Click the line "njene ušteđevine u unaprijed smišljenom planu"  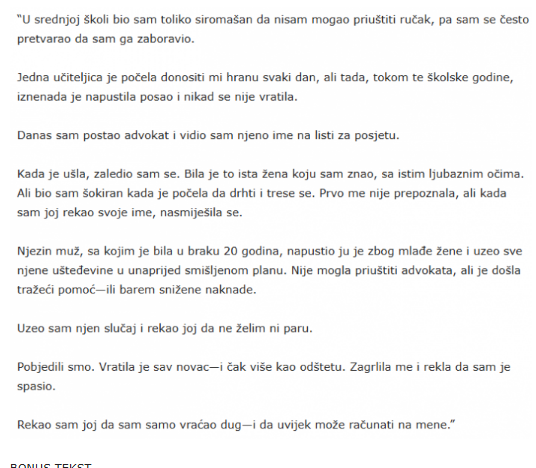(269, 270)
